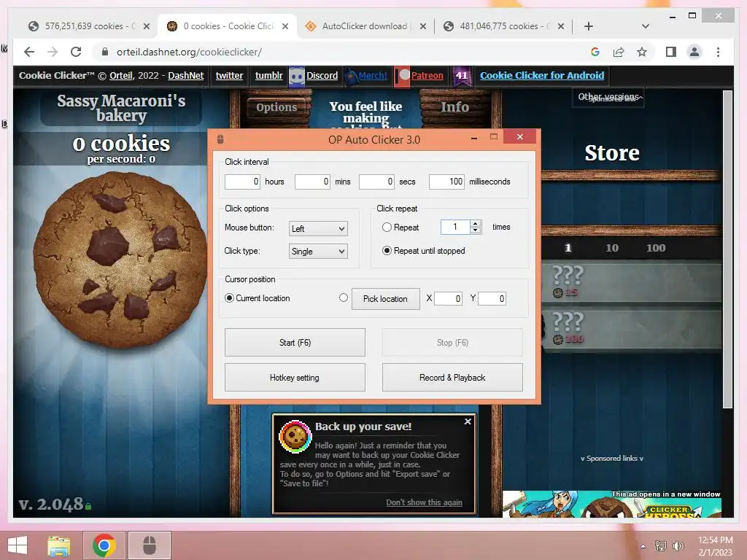Open Hotkey setting button
Screen dimensions: 747x560
point(295,378)
